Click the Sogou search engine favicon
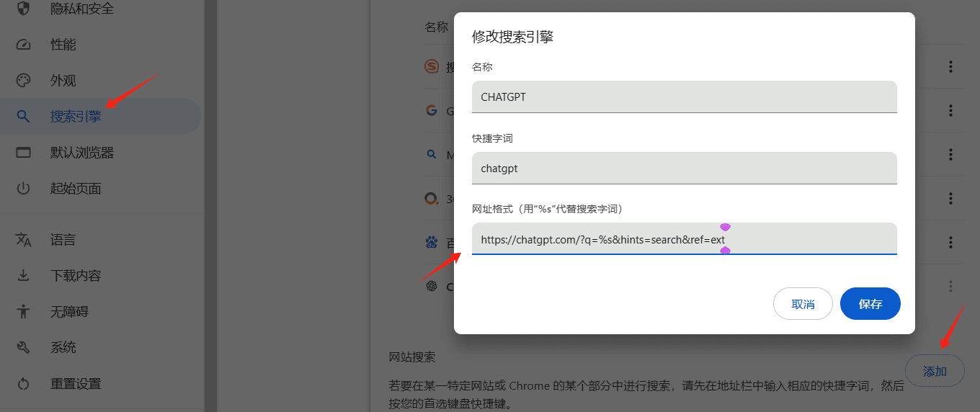The height and width of the screenshot is (412, 980). (432, 67)
